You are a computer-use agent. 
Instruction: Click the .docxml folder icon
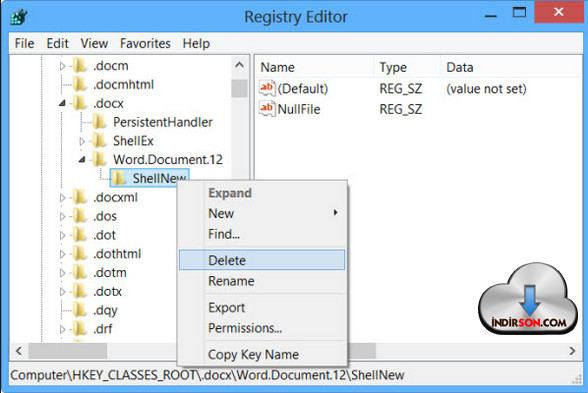[x=80, y=197]
